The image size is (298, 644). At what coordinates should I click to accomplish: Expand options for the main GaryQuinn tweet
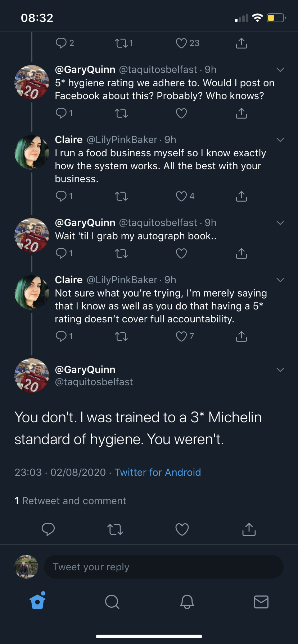click(280, 370)
